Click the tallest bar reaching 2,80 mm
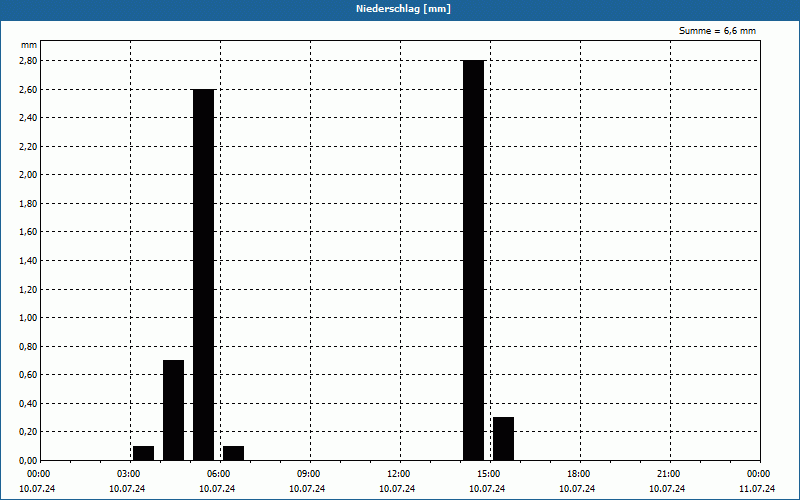Screen dimensions: 800x500 coord(473,260)
